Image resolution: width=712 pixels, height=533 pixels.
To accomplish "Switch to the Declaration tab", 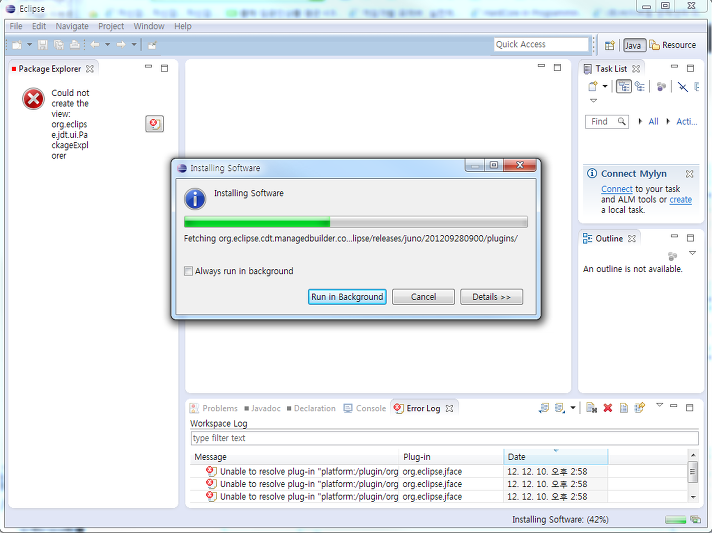I will pyautogui.click(x=311, y=408).
